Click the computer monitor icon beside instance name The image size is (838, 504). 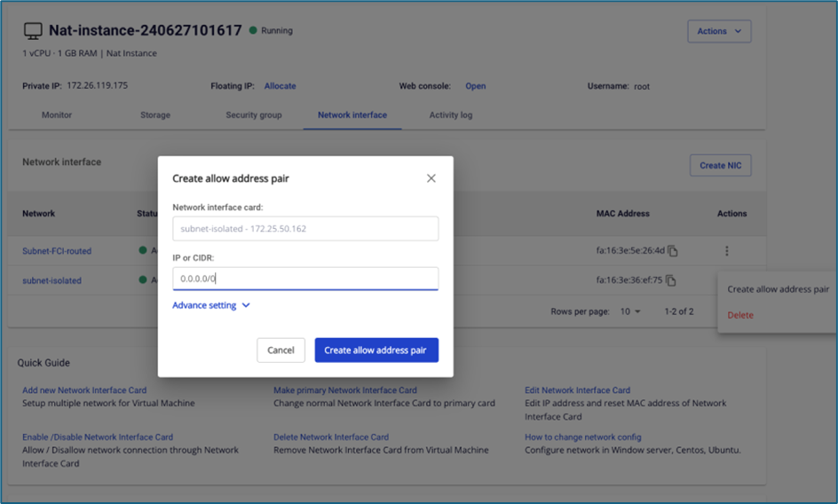click(33, 31)
